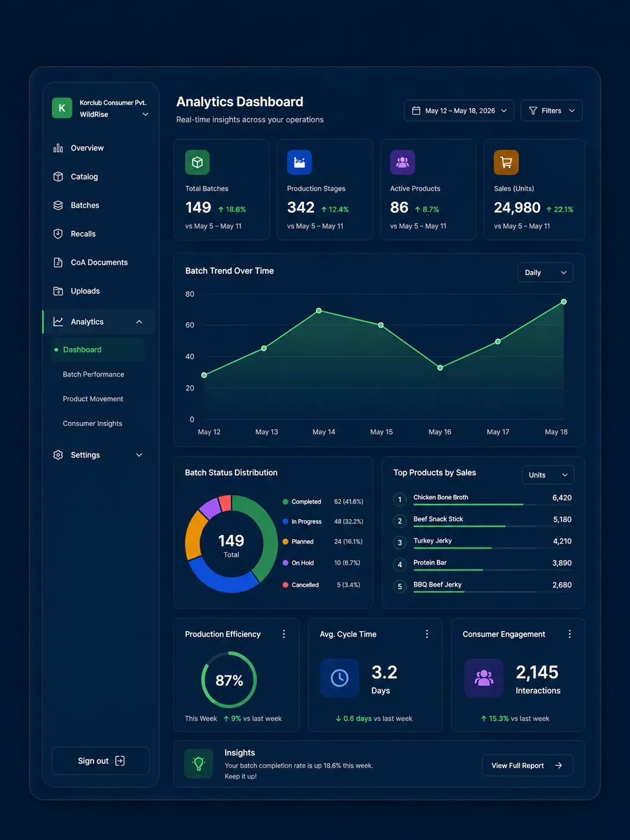Click View Full Report button
Screen dimensions: 630x840
pyautogui.click(x=527, y=766)
